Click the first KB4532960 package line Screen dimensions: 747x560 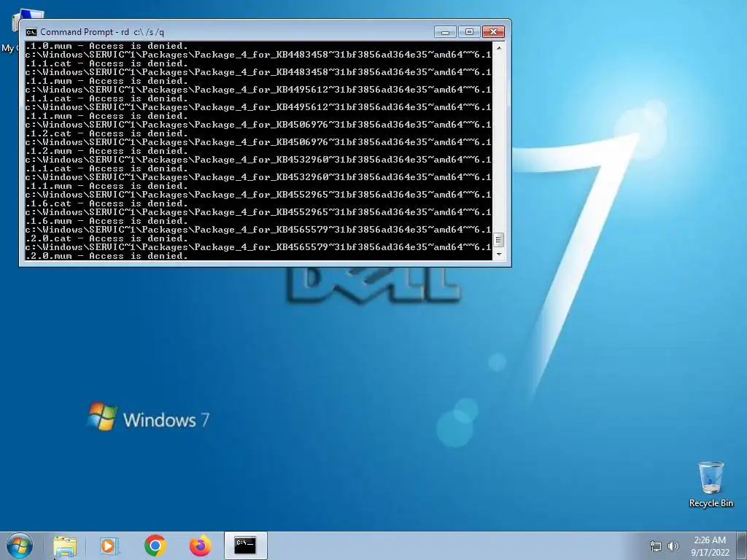pyautogui.click(x=258, y=160)
